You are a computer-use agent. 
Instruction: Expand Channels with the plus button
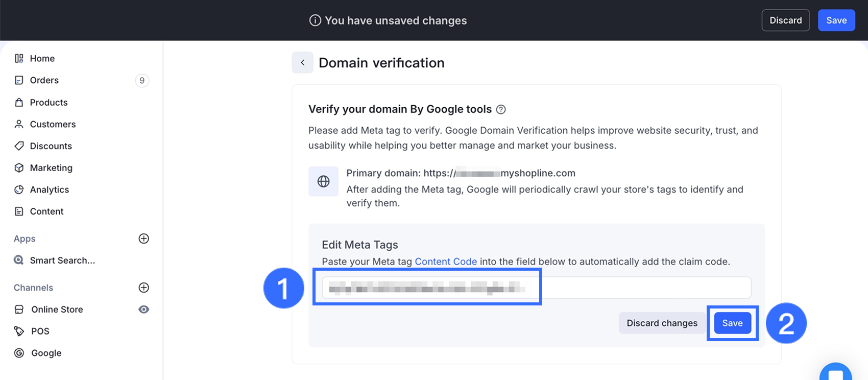(144, 288)
